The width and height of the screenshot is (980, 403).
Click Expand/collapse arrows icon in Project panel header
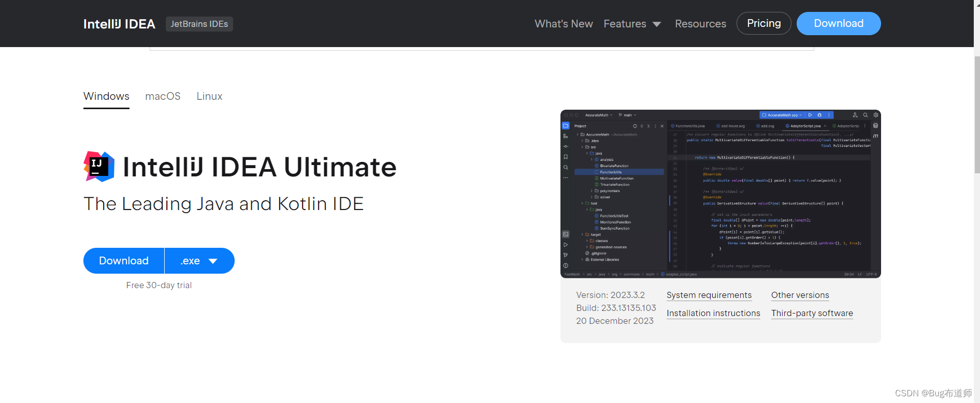tap(642, 126)
